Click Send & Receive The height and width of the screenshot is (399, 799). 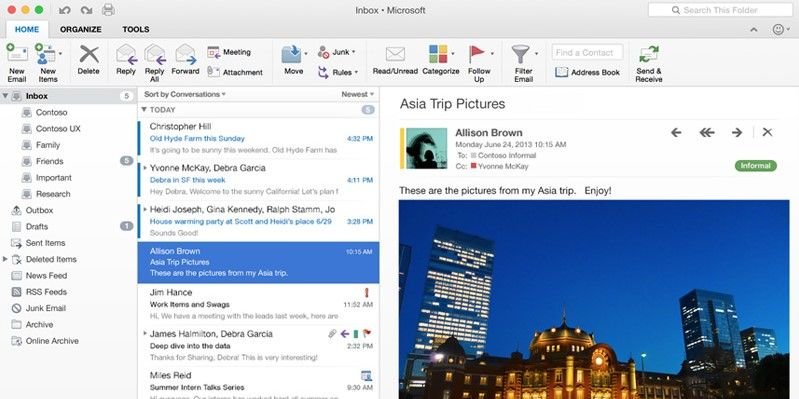(x=649, y=63)
